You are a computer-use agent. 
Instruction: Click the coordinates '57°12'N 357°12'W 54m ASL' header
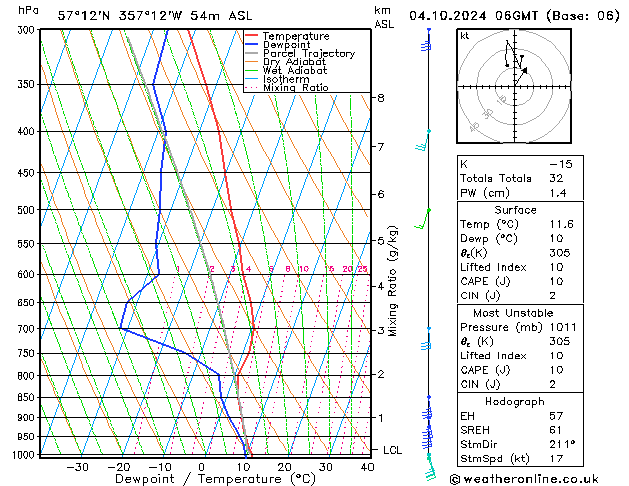pos(155,16)
